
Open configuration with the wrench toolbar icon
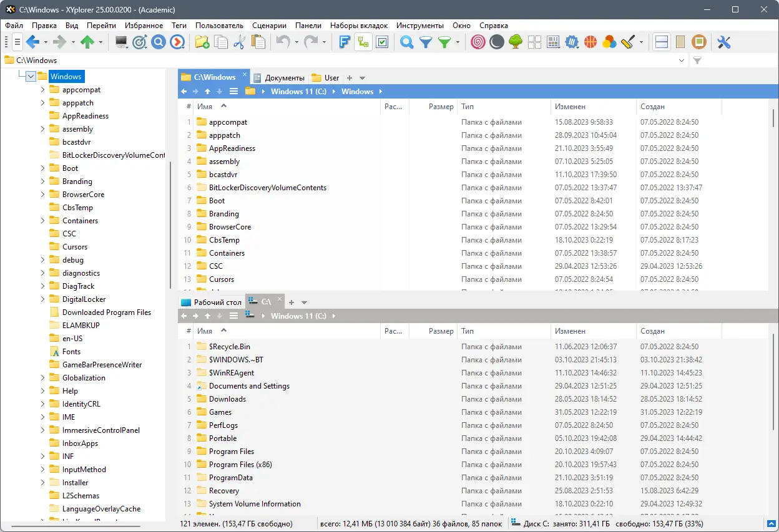723,42
